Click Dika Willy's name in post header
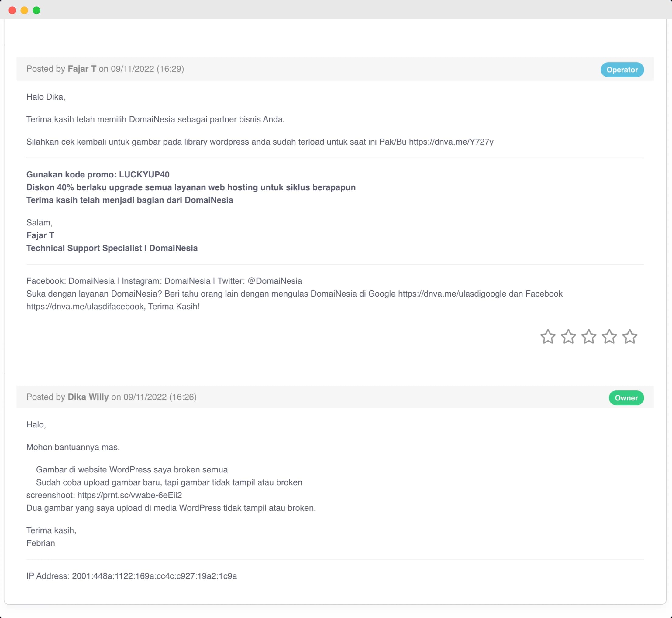 88,397
